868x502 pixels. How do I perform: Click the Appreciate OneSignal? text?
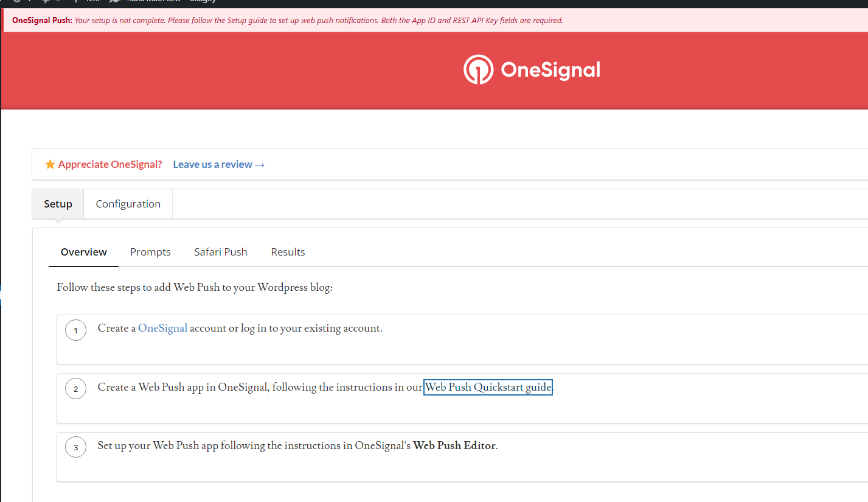110,164
